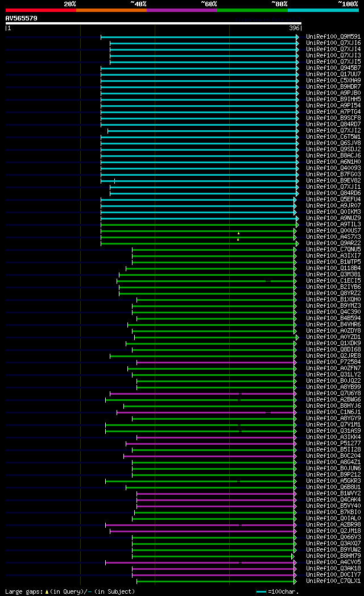Click the purple segment of identity legend
Image resolution: width=364 pixels, height=596 pixels.
pos(182,10)
